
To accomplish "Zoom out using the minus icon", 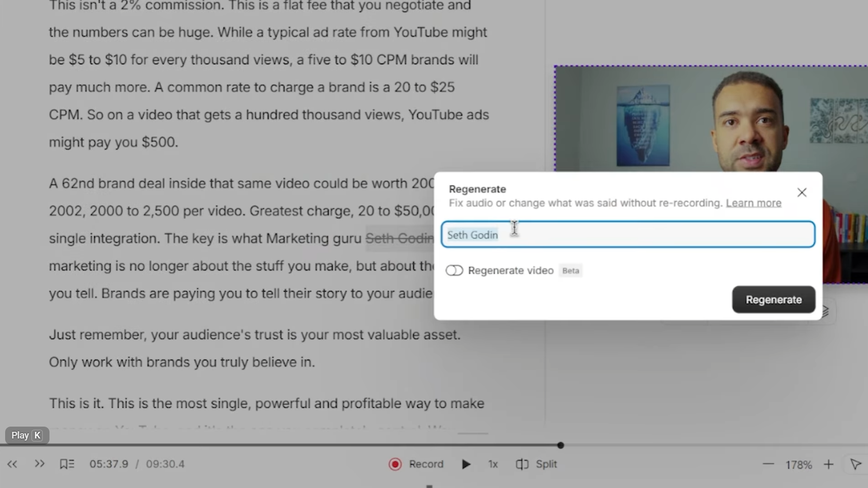I will (x=767, y=464).
